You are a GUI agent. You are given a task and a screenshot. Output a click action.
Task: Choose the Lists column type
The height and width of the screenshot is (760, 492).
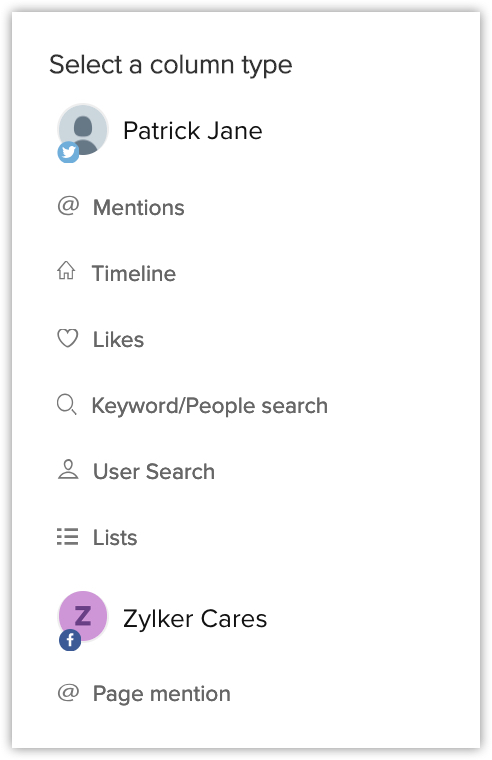coord(115,538)
